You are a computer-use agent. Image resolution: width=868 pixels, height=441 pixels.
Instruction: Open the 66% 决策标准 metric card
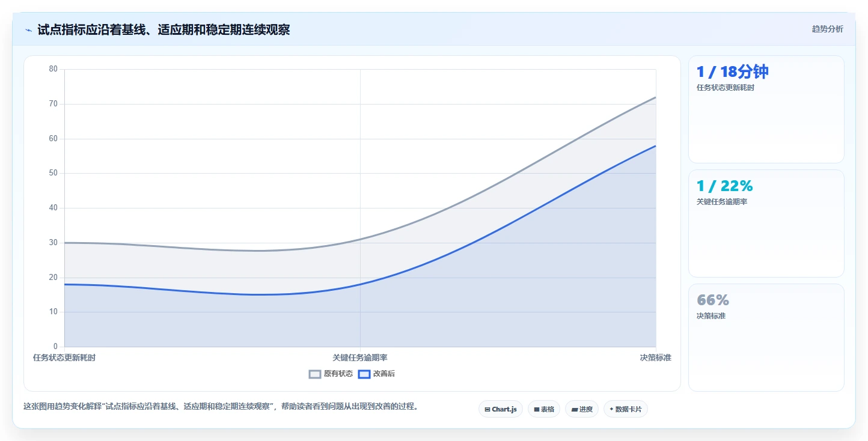click(x=766, y=338)
